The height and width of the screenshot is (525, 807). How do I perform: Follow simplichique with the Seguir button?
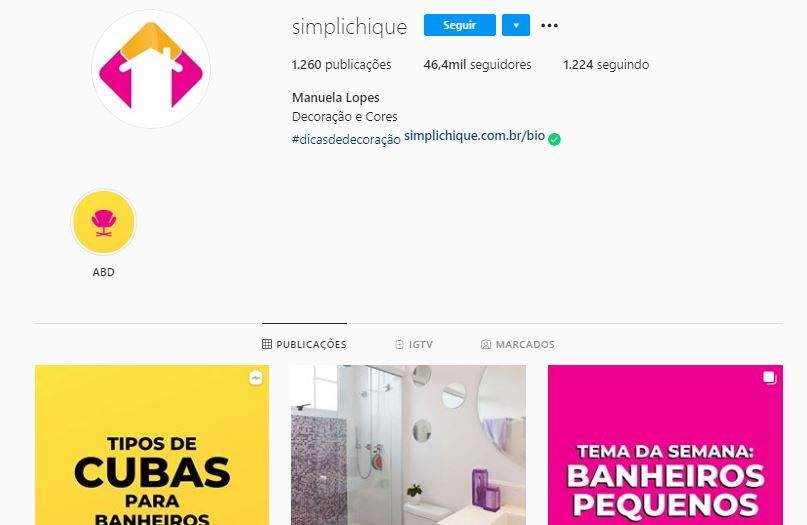click(460, 25)
